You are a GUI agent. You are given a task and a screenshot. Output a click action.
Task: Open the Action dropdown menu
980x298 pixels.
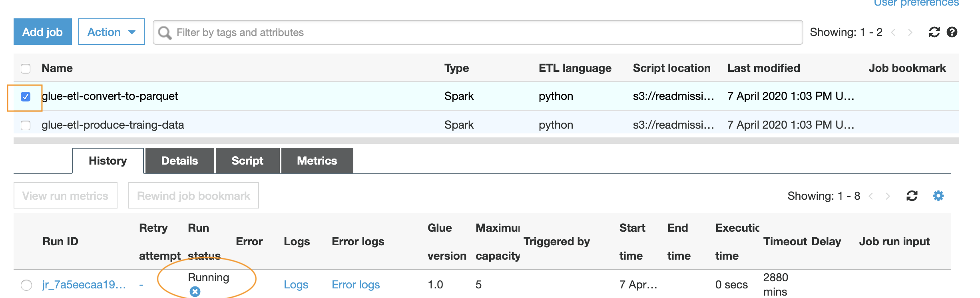click(x=111, y=32)
